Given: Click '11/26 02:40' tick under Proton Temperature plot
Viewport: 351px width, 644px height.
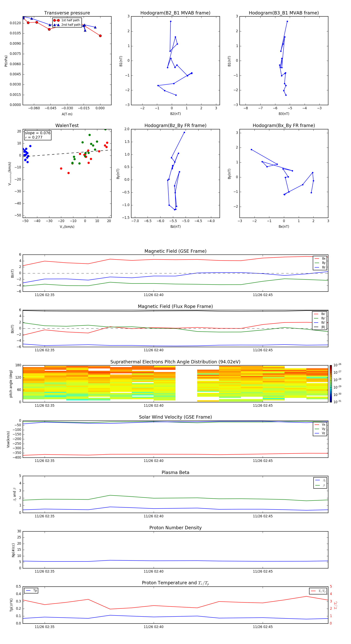Looking at the screenshot, I should 153,627.
